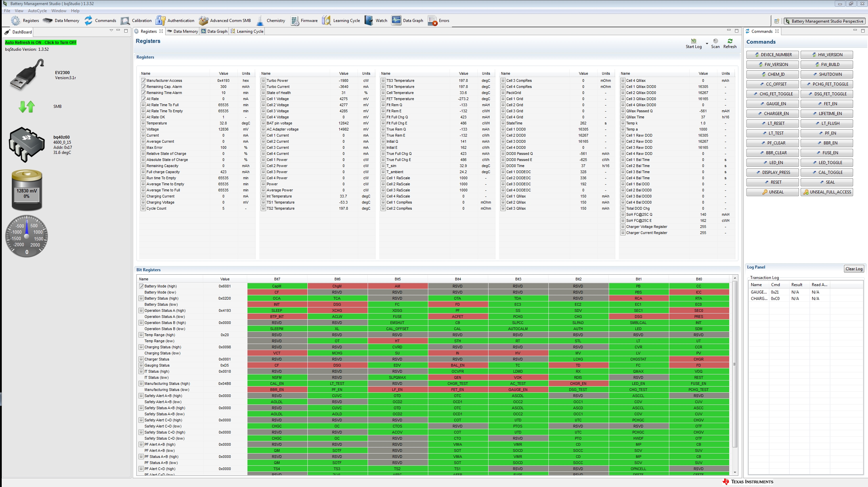
Task: Send the CHEM_ID command
Action: coord(773,74)
